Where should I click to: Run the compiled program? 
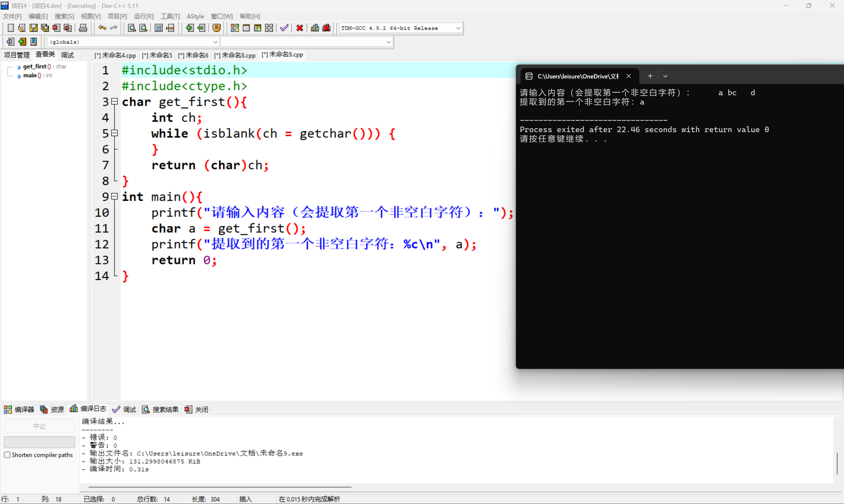[246, 28]
